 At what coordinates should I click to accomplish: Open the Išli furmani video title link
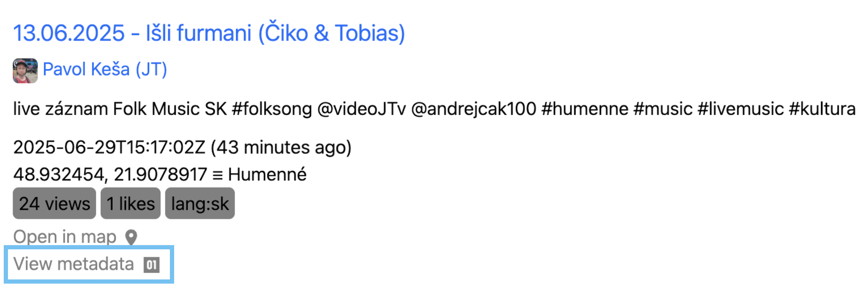pos(209,33)
